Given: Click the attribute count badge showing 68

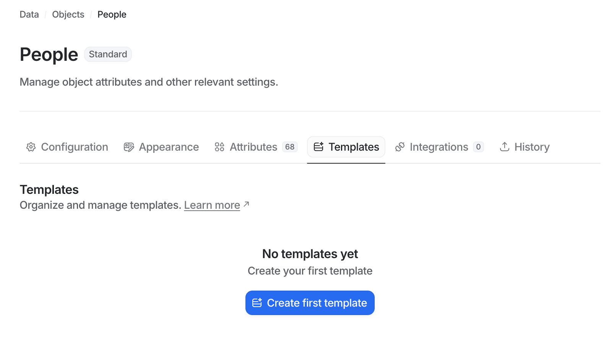Looking at the screenshot, I should pyautogui.click(x=290, y=147).
